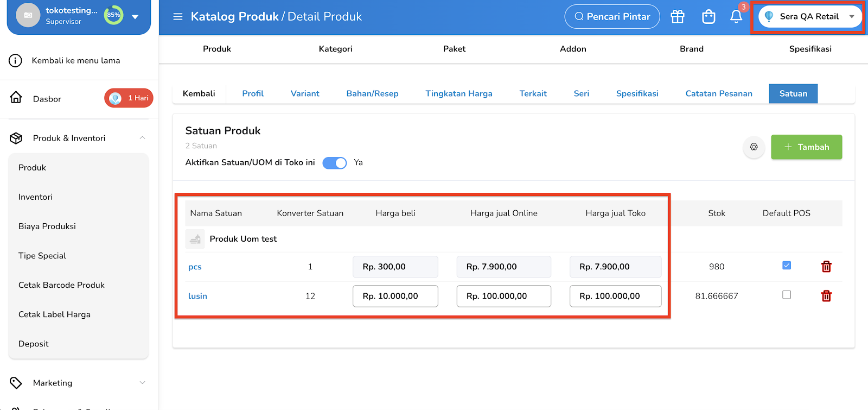
Task: Select the active Satuan tab
Action: coord(793,93)
